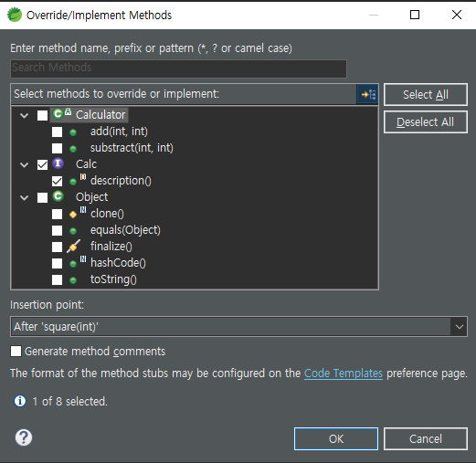Check the add(int, int) method checkbox
This screenshot has height=463, width=476.
pyautogui.click(x=57, y=132)
